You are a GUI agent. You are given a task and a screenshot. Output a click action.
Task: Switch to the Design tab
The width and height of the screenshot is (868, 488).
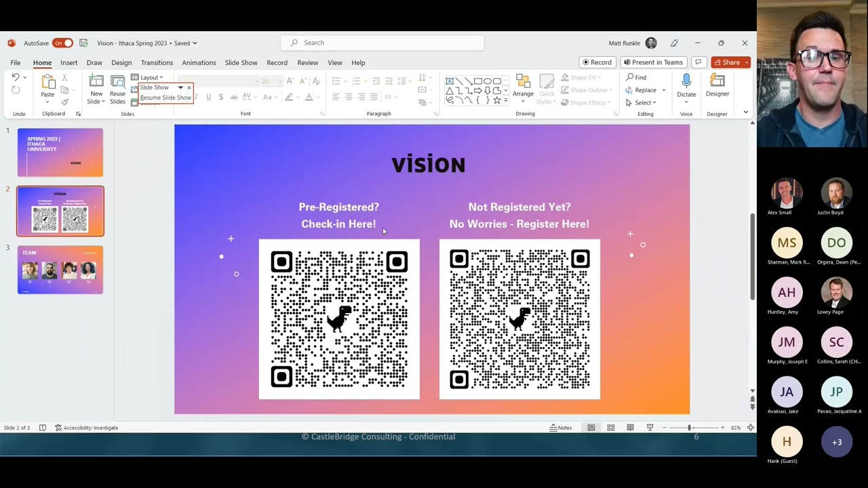(121, 62)
